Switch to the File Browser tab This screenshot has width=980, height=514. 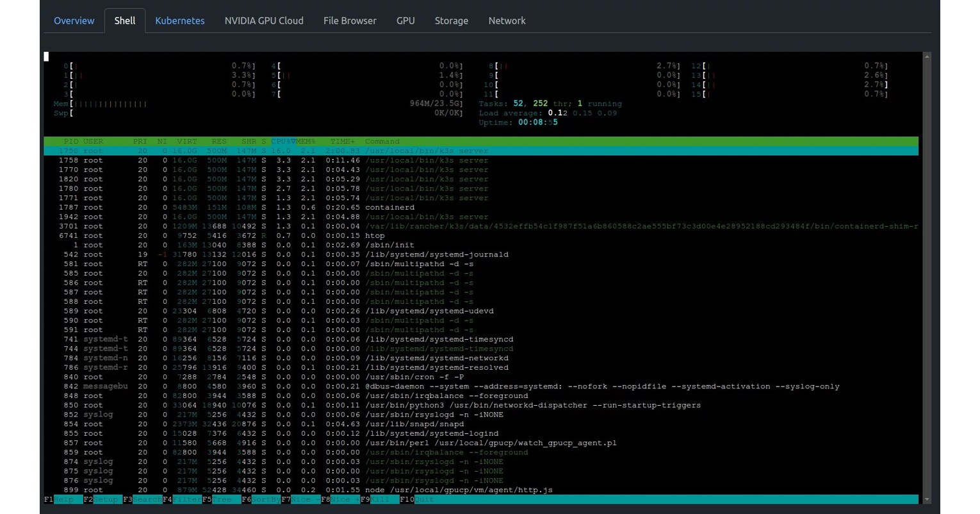[x=350, y=21]
